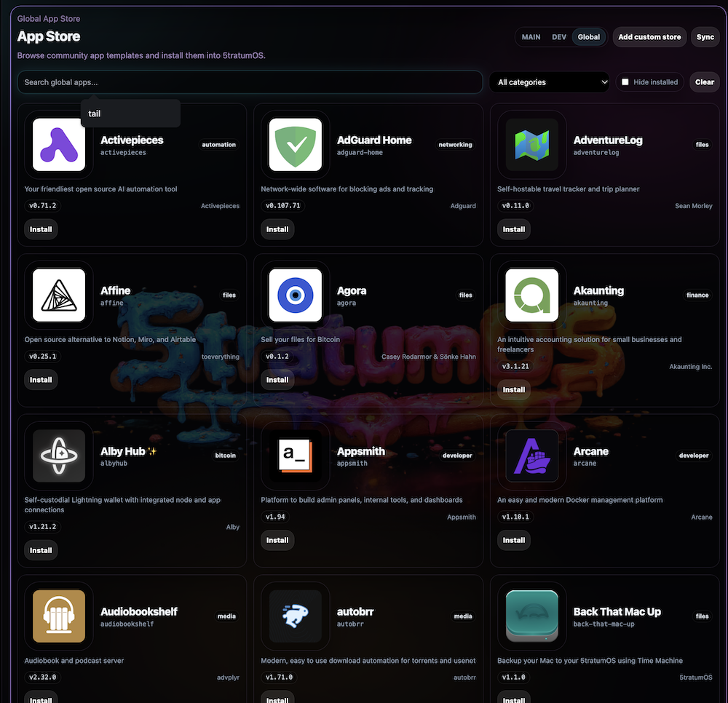
Task: Switch to the DEV store tab
Action: [558, 37]
